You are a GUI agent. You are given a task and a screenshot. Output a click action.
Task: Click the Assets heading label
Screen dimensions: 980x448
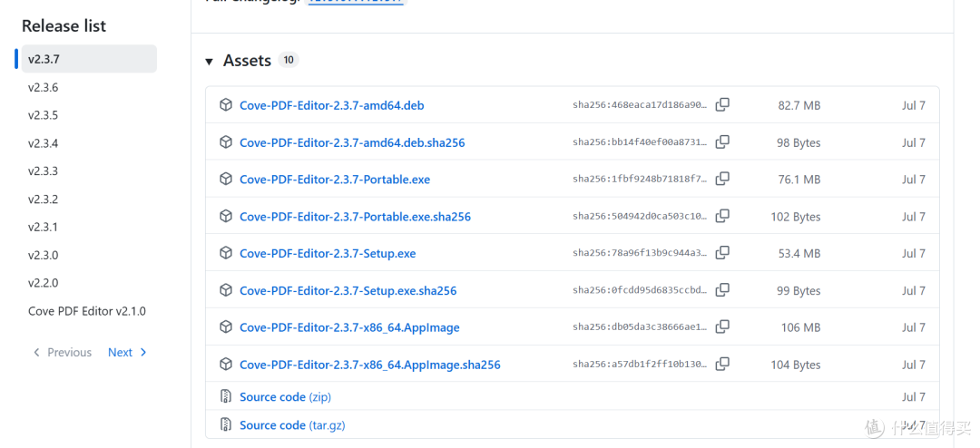(x=247, y=61)
